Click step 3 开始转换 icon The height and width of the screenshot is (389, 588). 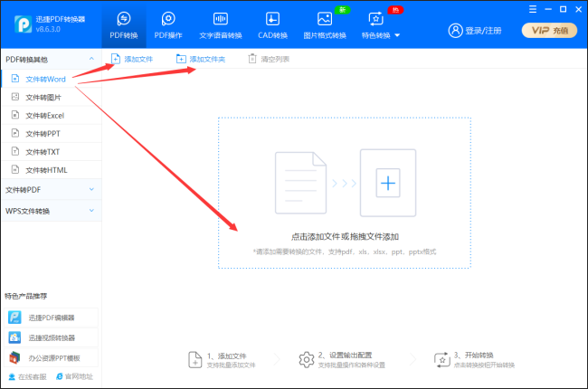pyautogui.click(x=442, y=360)
